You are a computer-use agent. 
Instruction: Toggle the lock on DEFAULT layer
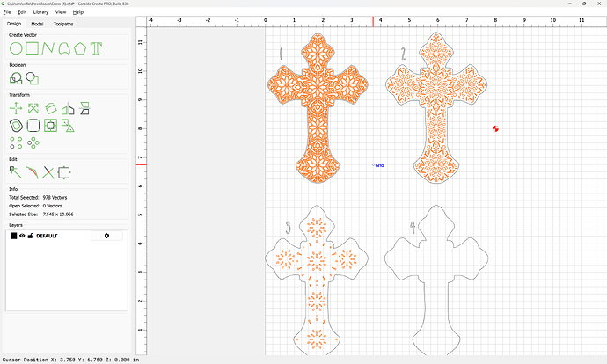pos(31,236)
